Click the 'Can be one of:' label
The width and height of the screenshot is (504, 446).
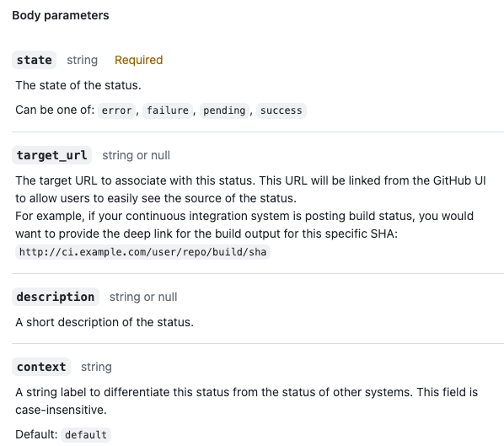(x=55, y=110)
